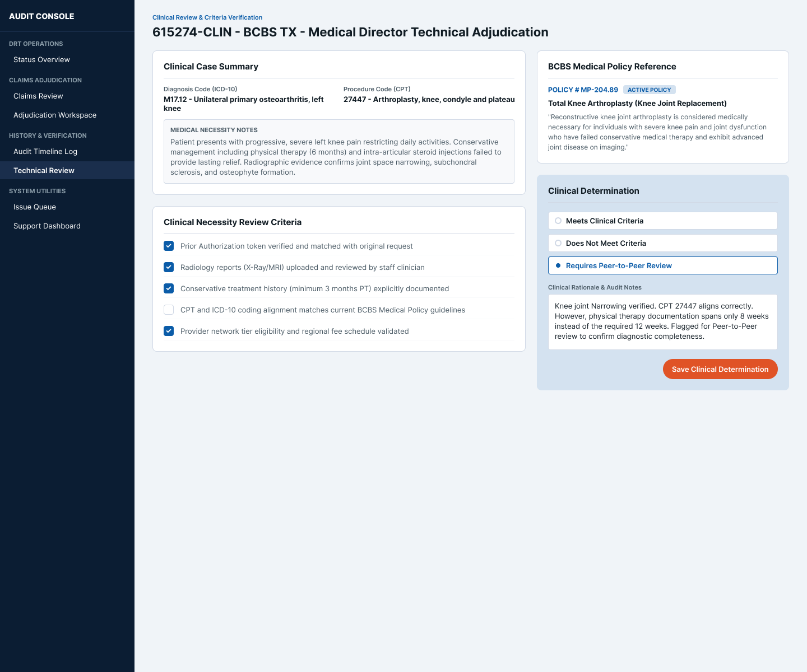Open Audit Timeline Log
This screenshot has height=672, width=807.
pos(67,151)
